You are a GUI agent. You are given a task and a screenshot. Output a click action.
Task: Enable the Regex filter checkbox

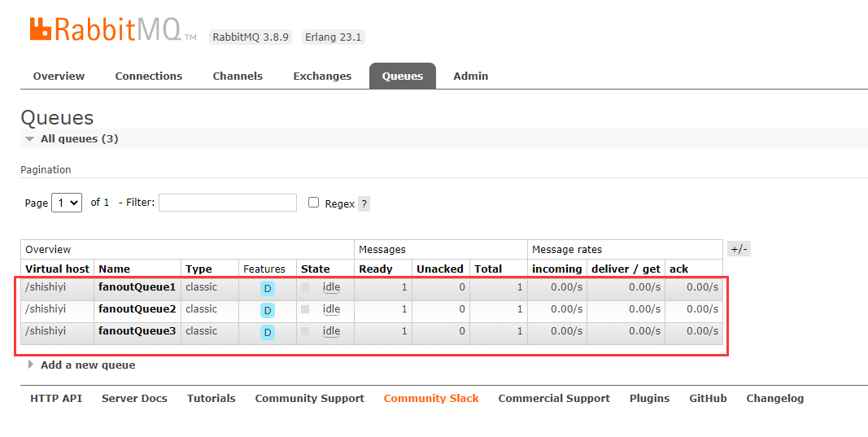point(314,203)
